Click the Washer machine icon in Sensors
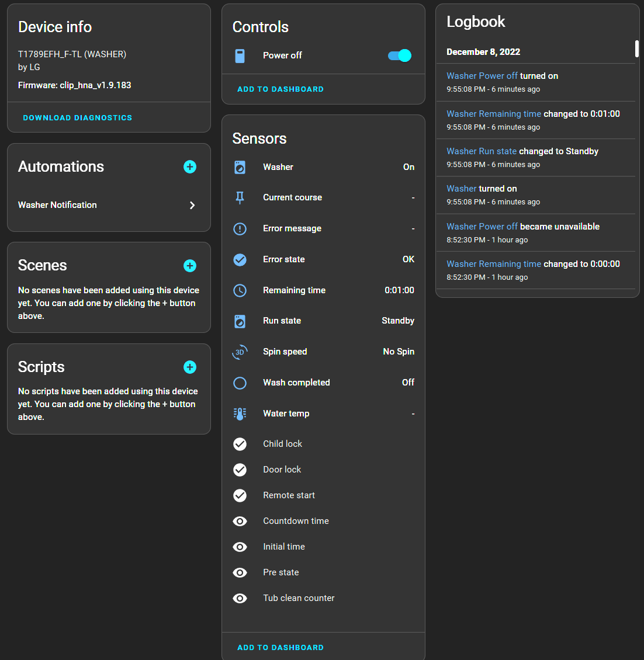Viewport: 644px width, 660px height. [240, 167]
